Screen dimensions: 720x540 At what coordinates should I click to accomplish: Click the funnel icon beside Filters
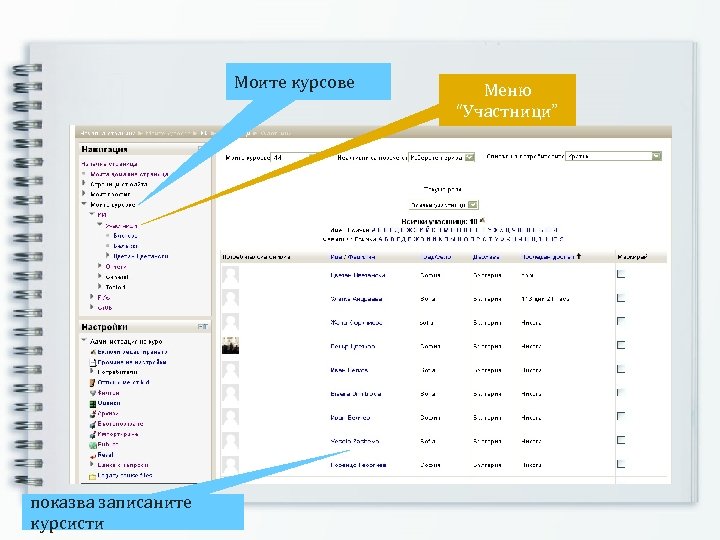click(x=92, y=393)
